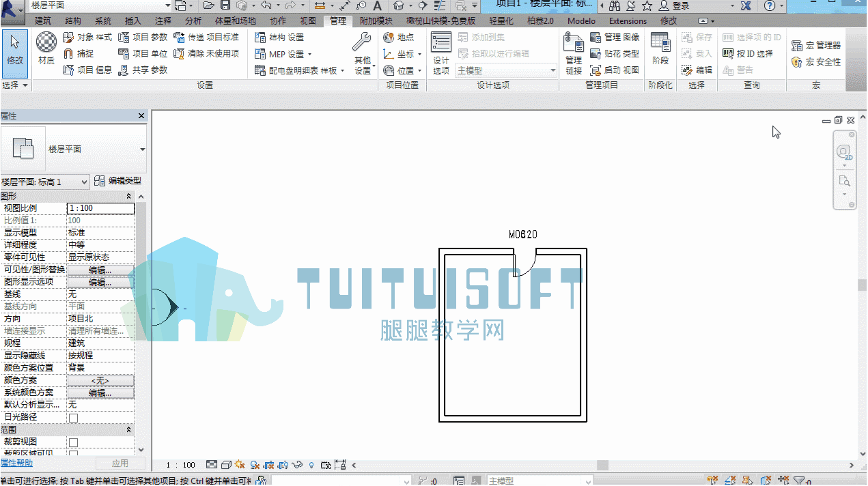Image resolution: width=868 pixels, height=486 pixels.
Task: Click the 视图比例 value field
Action: 101,208
